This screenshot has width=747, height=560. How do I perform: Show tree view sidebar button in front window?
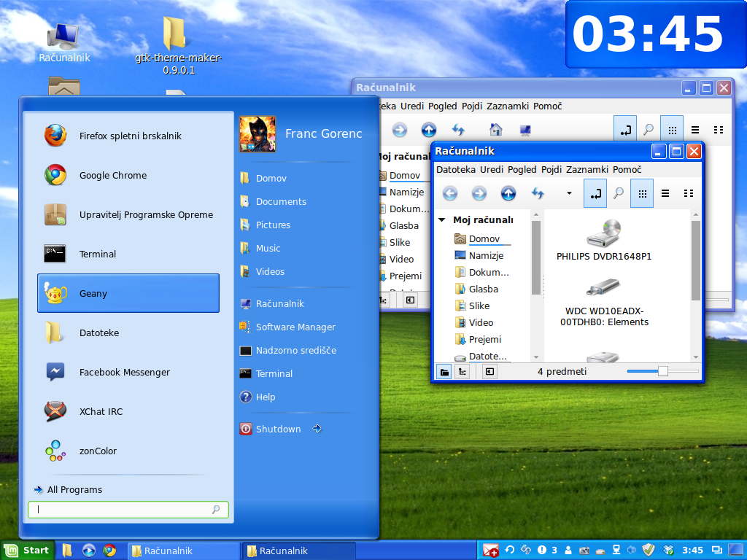pyautogui.click(x=462, y=372)
